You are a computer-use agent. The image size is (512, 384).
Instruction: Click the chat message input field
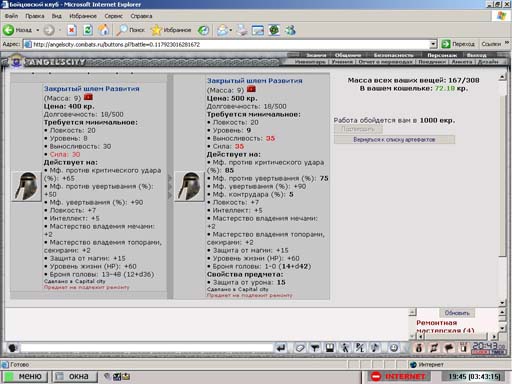click(147, 348)
